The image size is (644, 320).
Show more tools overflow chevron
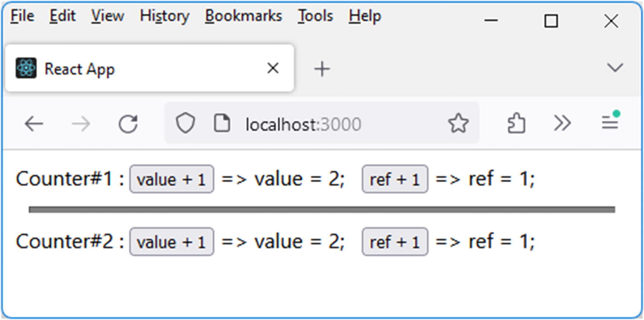[562, 123]
